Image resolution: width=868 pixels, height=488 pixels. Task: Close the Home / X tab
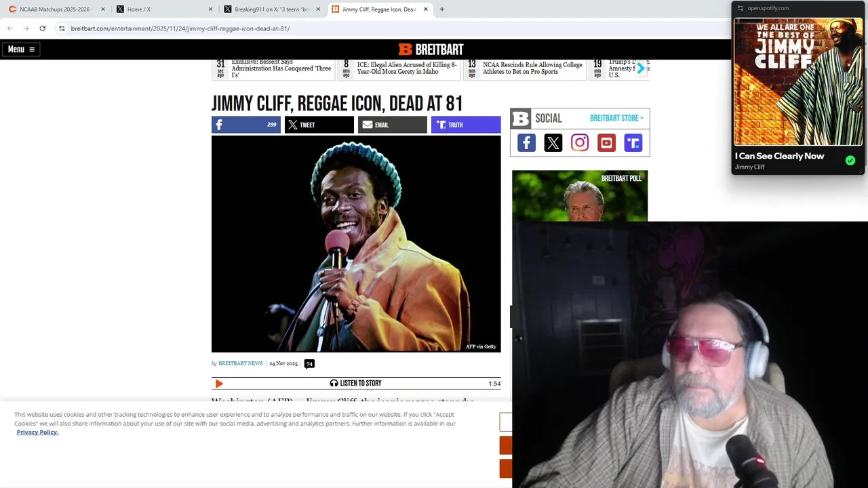tap(210, 9)
